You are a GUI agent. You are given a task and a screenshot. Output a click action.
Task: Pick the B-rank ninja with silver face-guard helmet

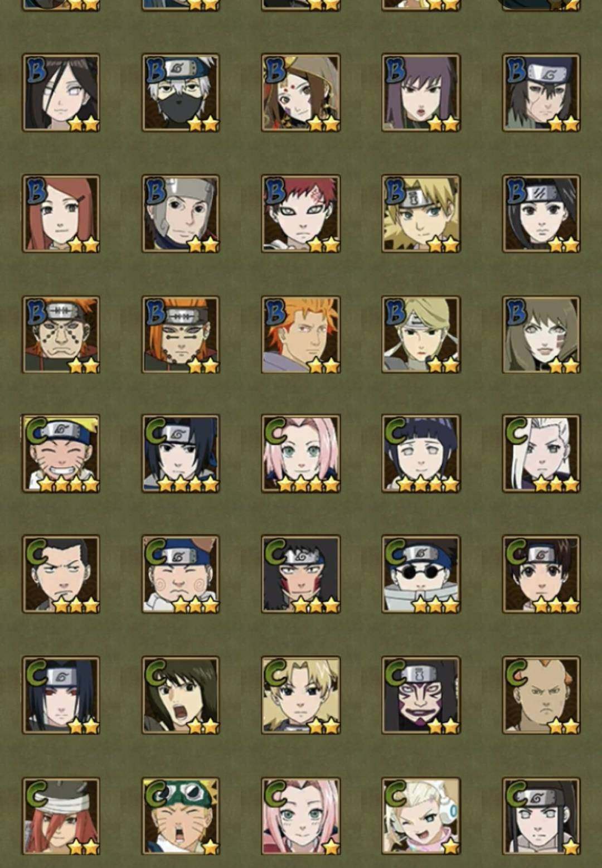(181, 214)
